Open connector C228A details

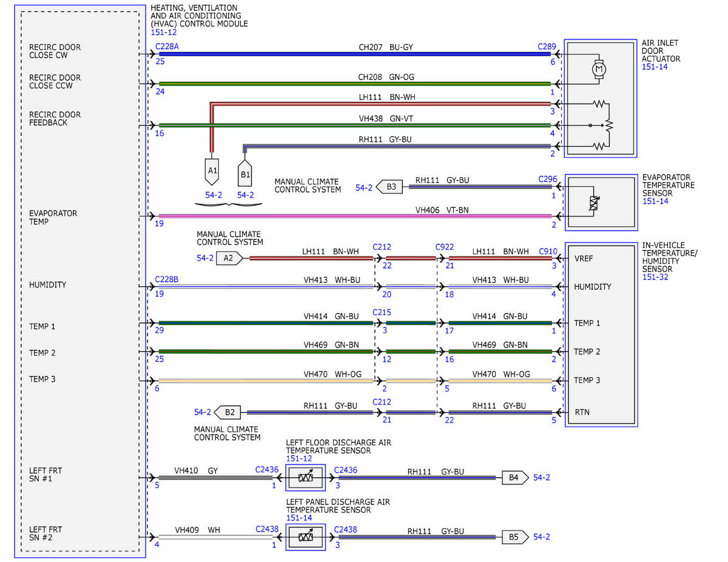coord(167,46)
